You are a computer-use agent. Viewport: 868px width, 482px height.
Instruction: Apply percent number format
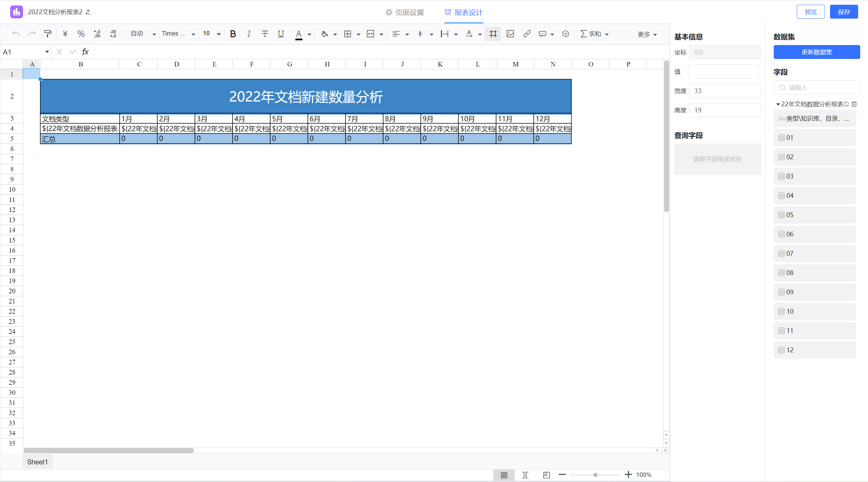pos(81,34)
